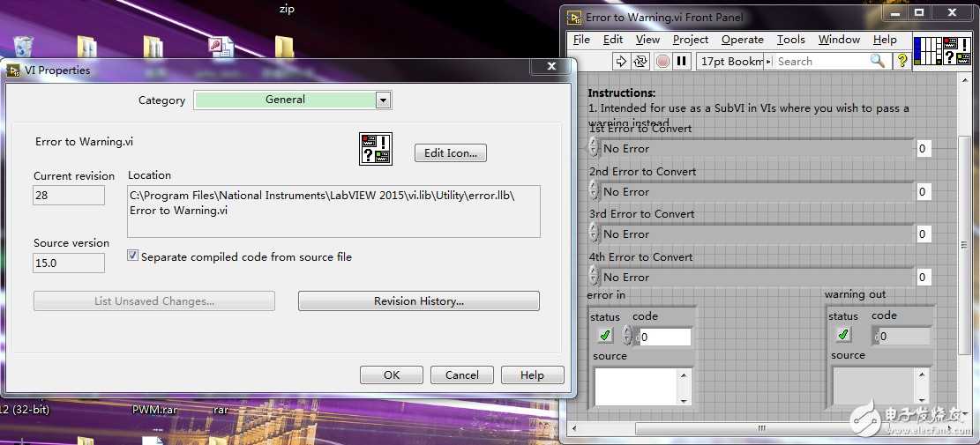Click the 2nd Error to Convert increment arrows
The image size is (980, 445).
pyautogui.click(x=594, y=191)
